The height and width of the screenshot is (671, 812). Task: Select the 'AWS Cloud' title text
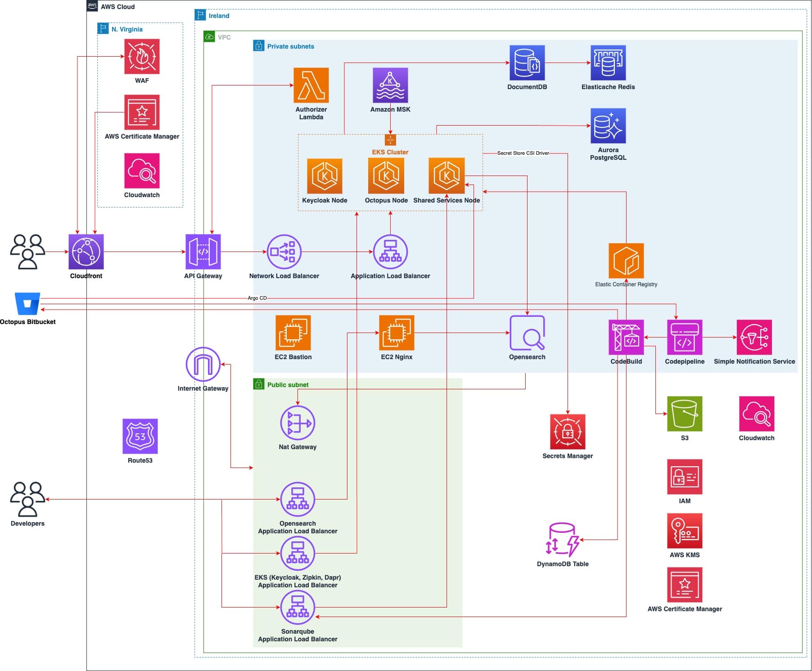coord(117,7)
